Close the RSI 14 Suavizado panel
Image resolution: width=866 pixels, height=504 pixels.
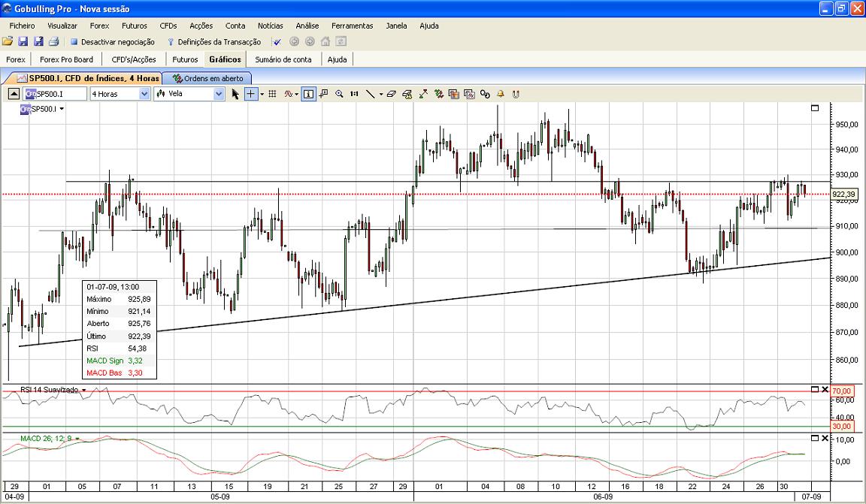point(825,389)
